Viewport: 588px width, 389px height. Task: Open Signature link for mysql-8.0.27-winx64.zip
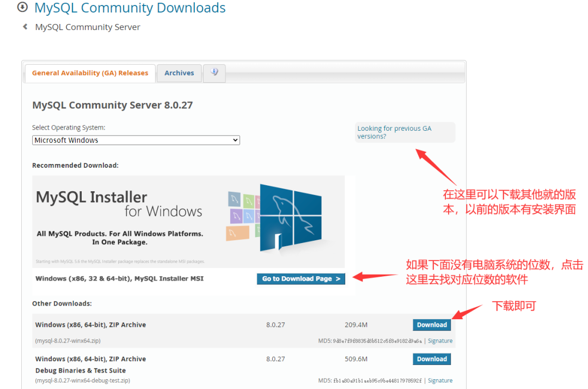coord(440,341)
